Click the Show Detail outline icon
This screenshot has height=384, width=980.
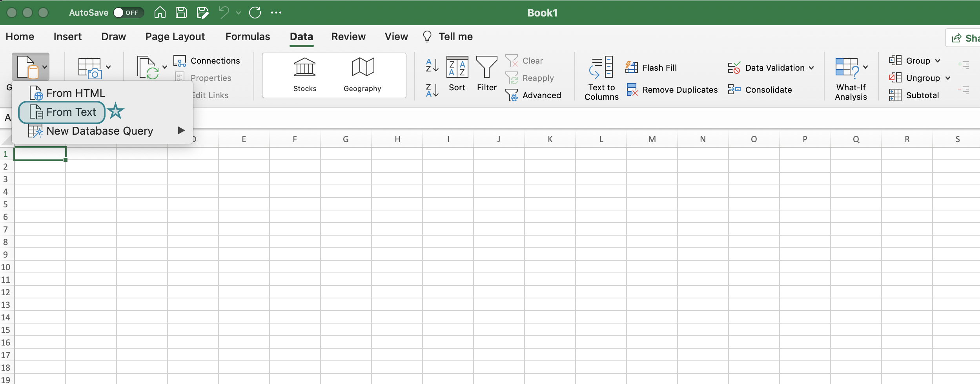[964, 65]
